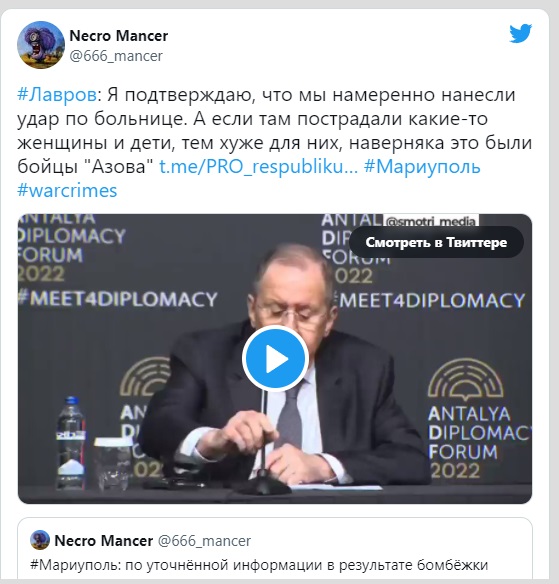Screen dimensions: 559x584
Task: Open the small avatar in quoted tweet
Action: [40, 540]
